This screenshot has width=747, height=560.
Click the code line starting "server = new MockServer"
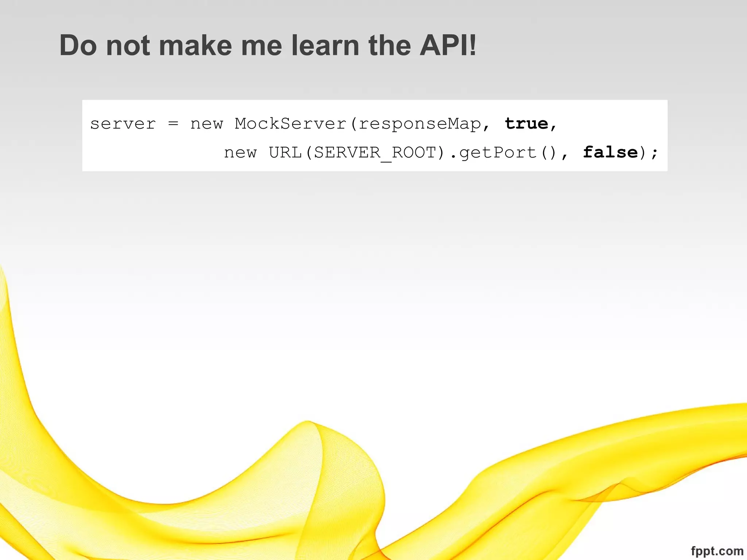coord(324,124)
